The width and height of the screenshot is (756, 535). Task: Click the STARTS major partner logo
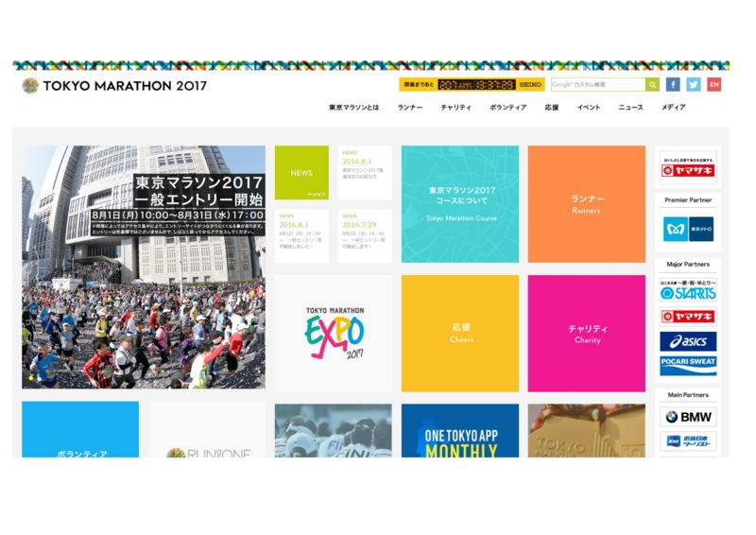coord(688,290)
